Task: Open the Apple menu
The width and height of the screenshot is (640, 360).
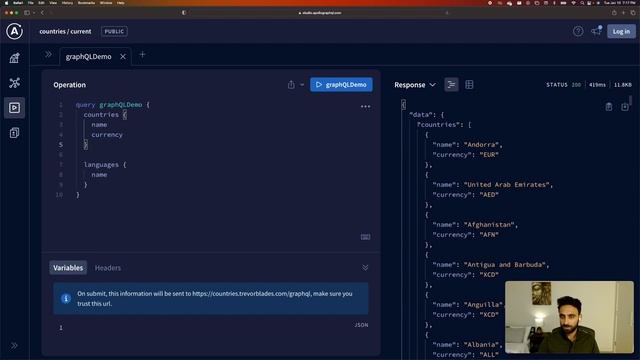Action: point(6,2)
